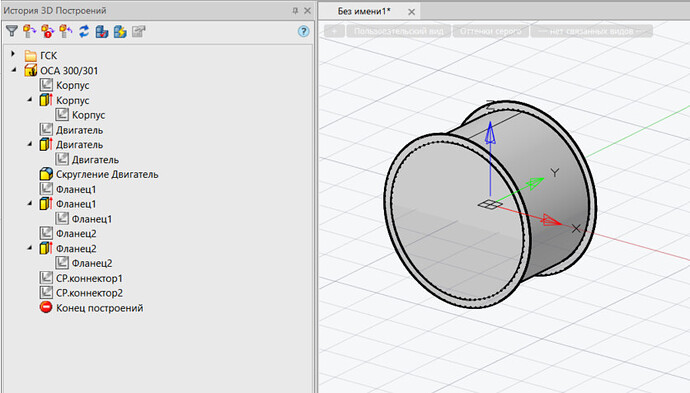The image size is (690, 393).
Task: Click the yellow extrusion icon of Двигатель node
Action: [46, 144]
